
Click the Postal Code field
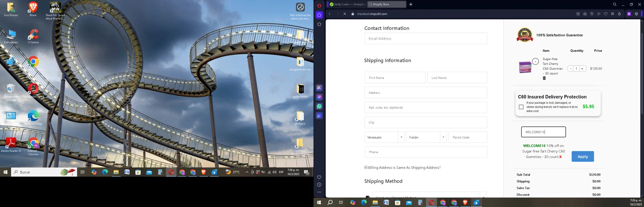468,137
